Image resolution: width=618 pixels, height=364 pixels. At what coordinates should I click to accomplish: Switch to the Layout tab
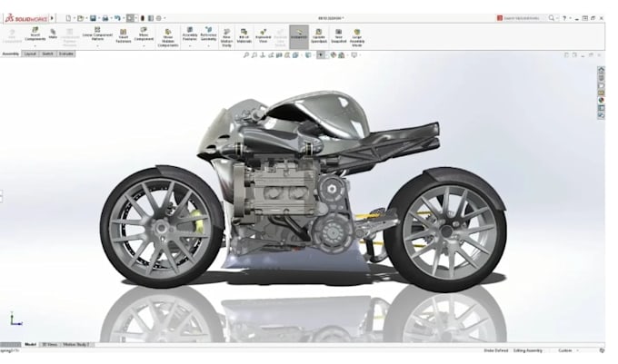[x=30, y=54]
